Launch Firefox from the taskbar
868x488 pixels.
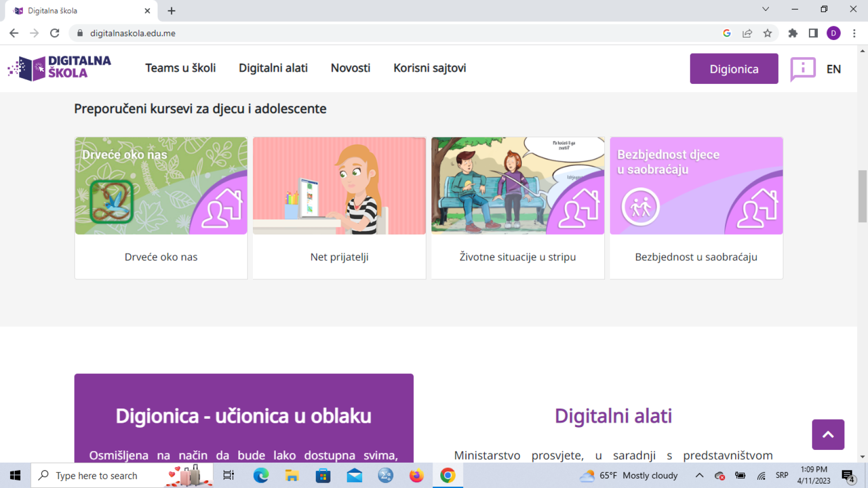point(416,475)
